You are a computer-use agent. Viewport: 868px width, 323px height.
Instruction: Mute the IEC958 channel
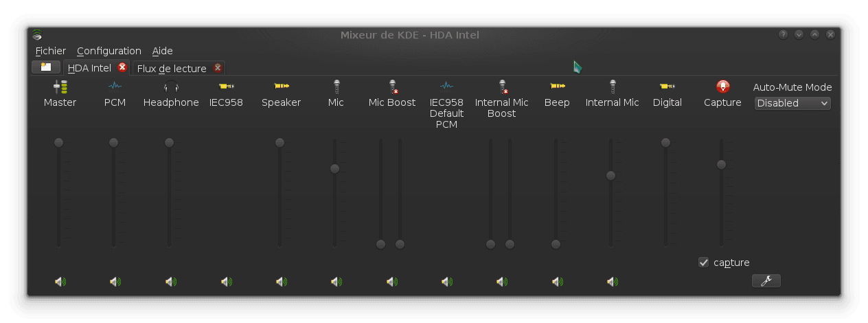point(227,282)
